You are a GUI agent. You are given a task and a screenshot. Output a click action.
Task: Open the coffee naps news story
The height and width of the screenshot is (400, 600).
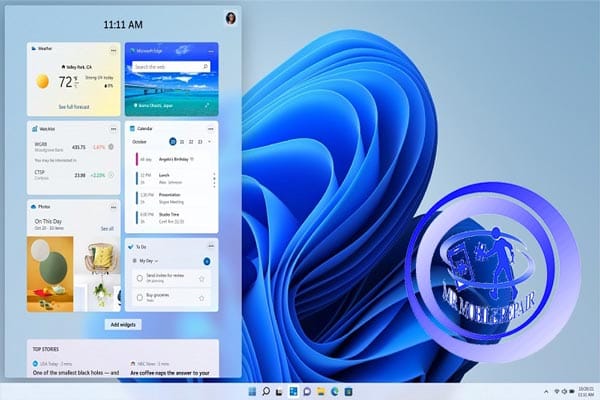coord(170,372)
